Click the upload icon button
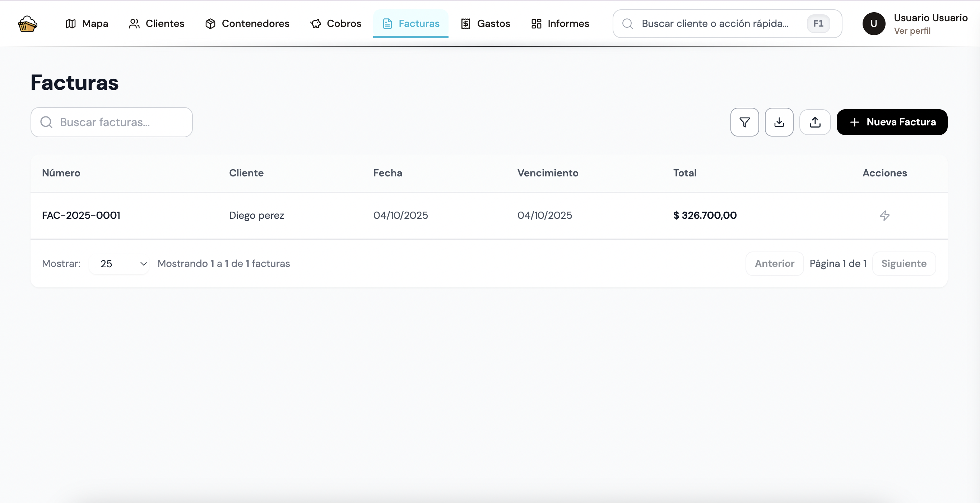980x503 pixels. pyautogui.click(x=814, y=122)
